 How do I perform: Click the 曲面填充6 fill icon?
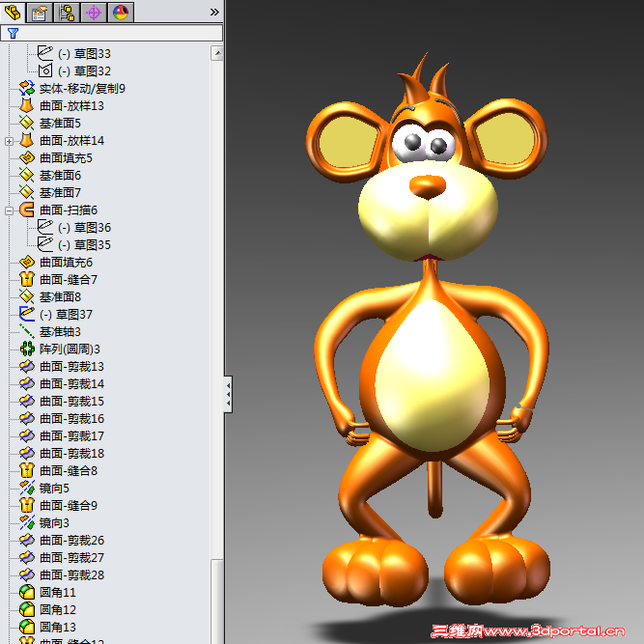(27, 262)
